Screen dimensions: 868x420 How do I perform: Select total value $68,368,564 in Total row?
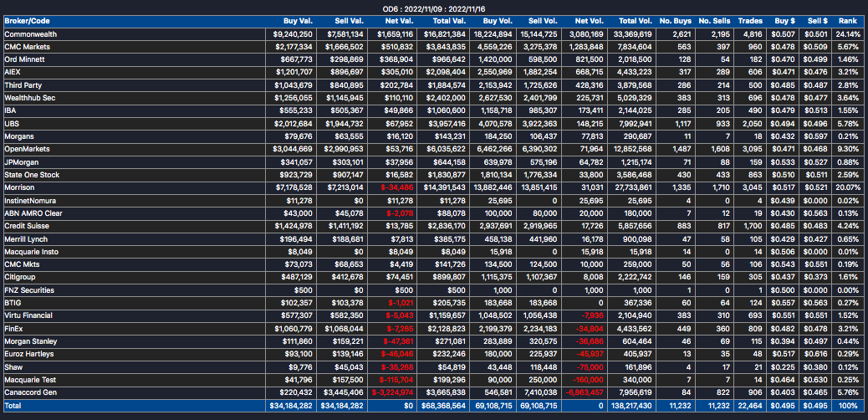pyautogui.click(x=443, y=406)
